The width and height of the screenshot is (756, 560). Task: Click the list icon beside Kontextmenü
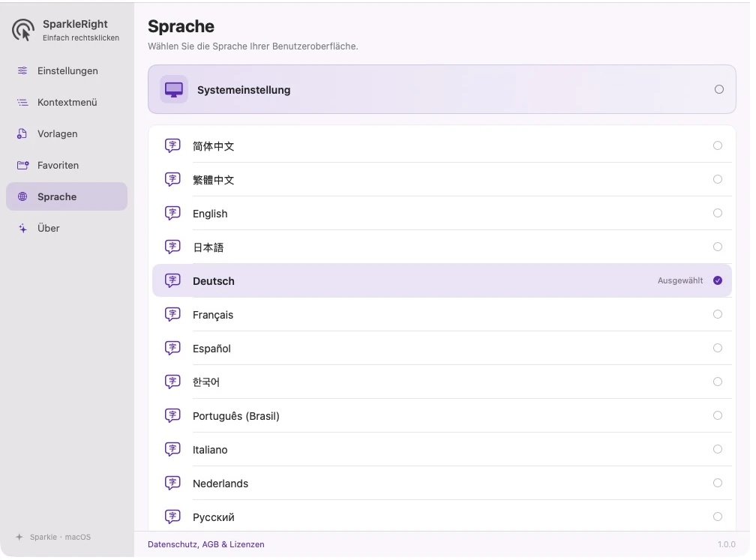tap(22, 102)
